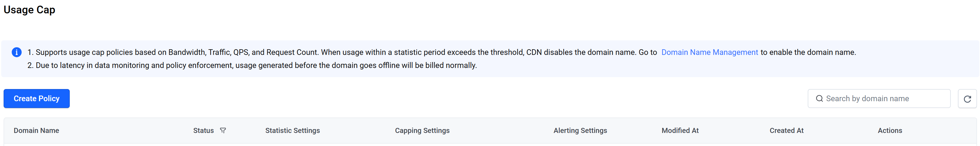980x146 pixels.
Task: Click the words 'to enable the domain name'
Action: 808,52
